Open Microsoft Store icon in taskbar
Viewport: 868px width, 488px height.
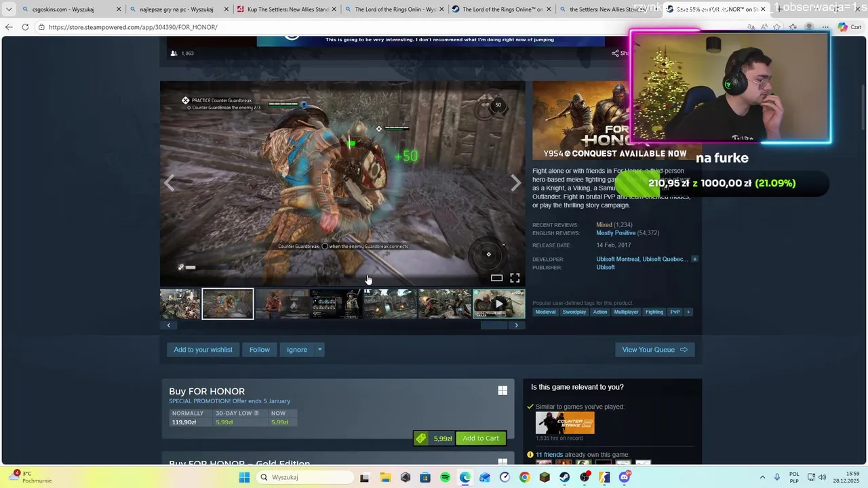point(425,477)
